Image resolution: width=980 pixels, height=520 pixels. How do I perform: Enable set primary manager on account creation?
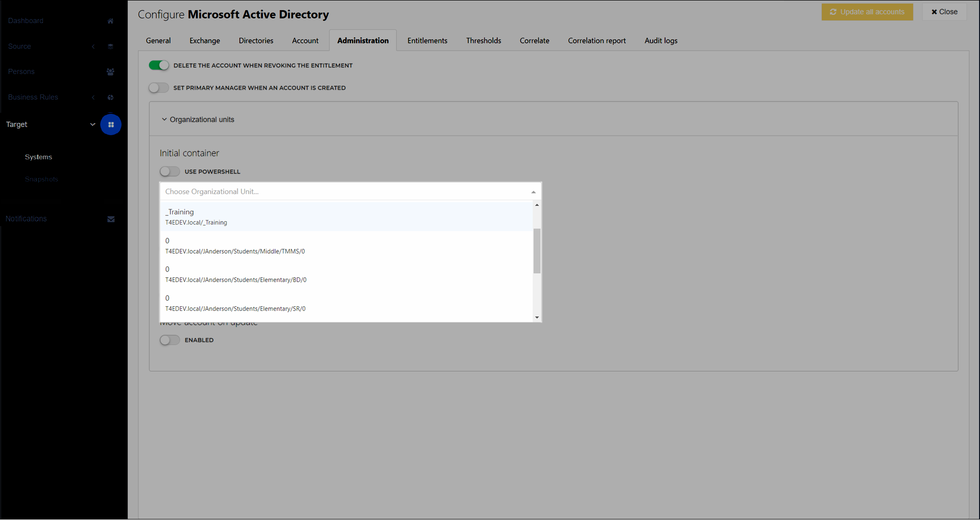point(159,88)
